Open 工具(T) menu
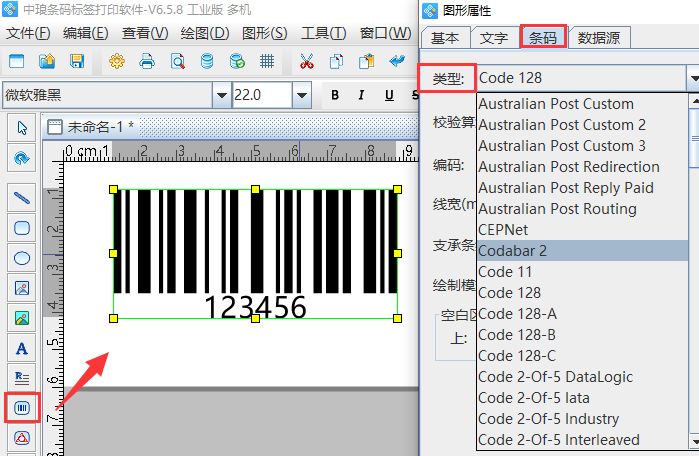 point(324,33)
